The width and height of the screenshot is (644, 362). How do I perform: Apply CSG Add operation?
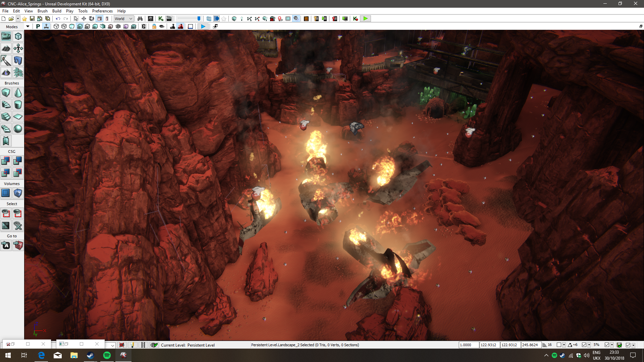coord(6,161)
